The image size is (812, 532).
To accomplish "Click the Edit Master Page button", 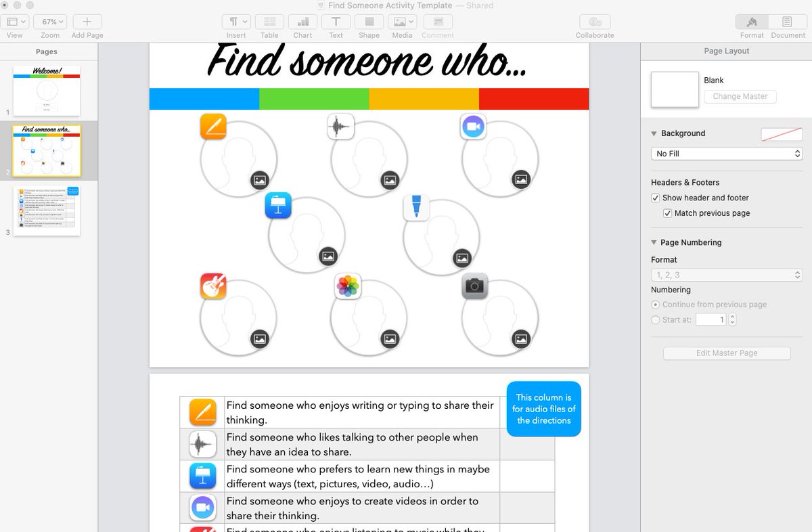I will coord(727,353).
